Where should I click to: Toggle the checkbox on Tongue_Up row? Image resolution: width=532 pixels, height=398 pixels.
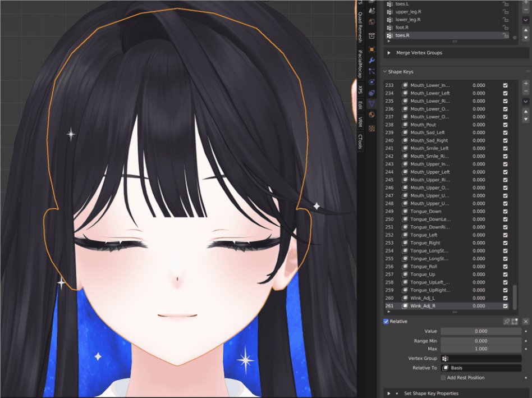505,275
